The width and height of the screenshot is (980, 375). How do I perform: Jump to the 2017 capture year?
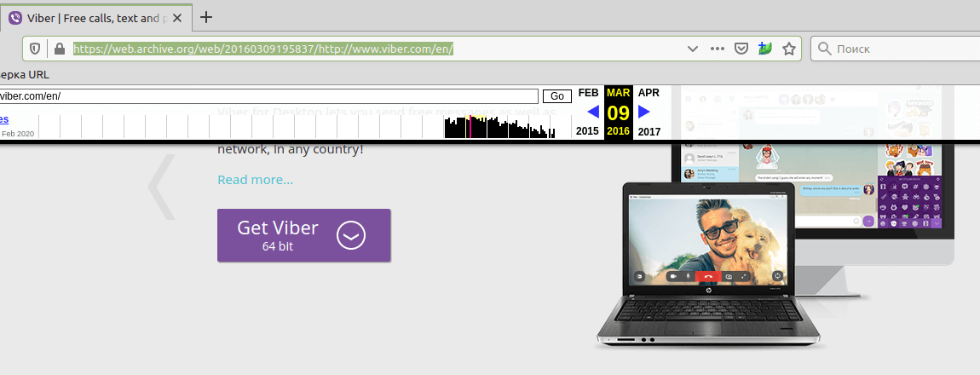tap(649, 131)
